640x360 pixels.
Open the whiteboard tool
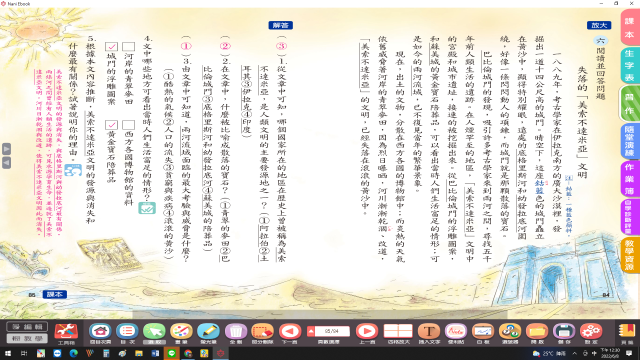[483, 332]
